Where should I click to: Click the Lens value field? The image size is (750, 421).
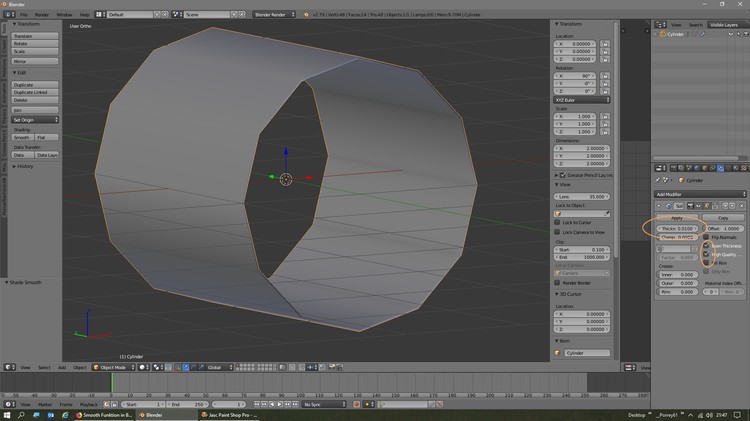(583, 196)
